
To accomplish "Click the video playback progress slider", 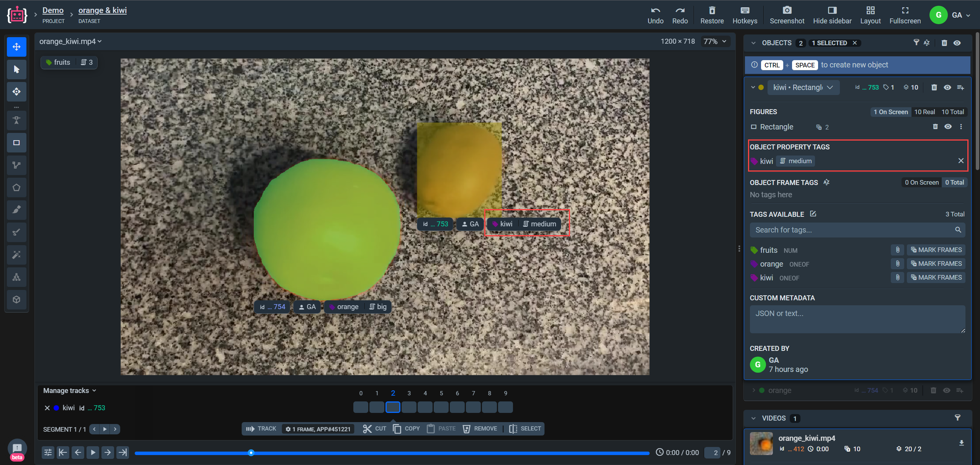I will click(x=392, y=453).
